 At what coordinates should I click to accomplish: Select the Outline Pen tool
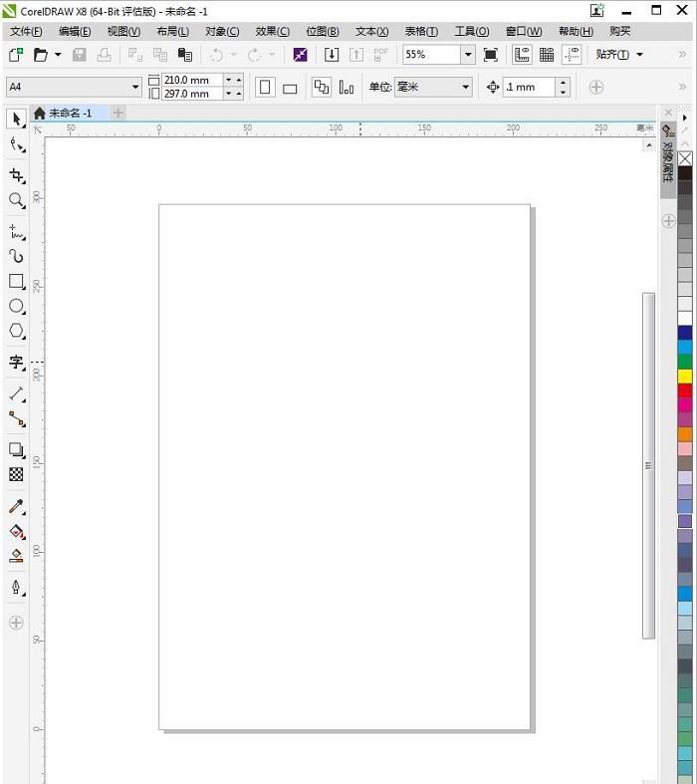tap(17, 587)
